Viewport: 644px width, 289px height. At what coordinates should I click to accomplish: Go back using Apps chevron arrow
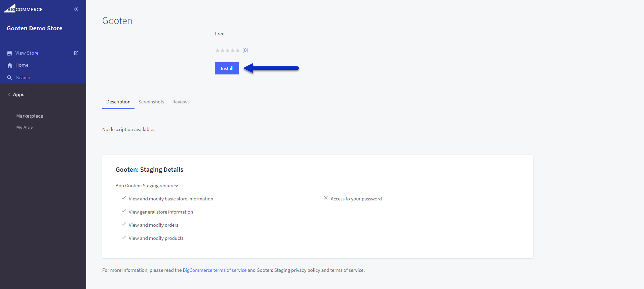(x=9, y=95)
